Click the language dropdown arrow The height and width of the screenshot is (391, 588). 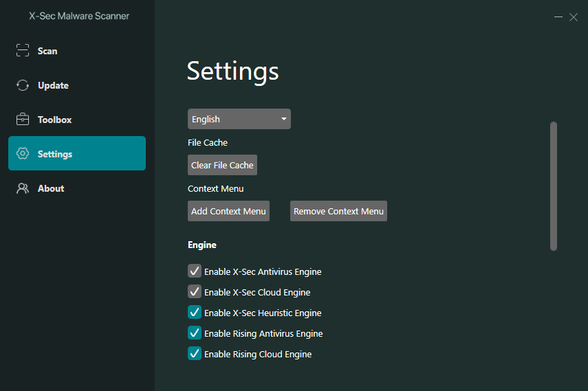pyautogui.click(x=283, y=119)
